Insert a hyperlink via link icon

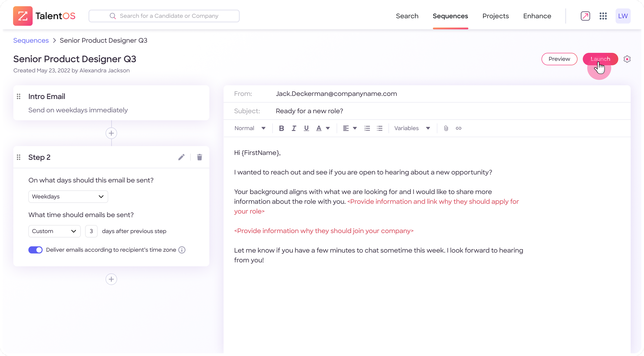point(458,128)
